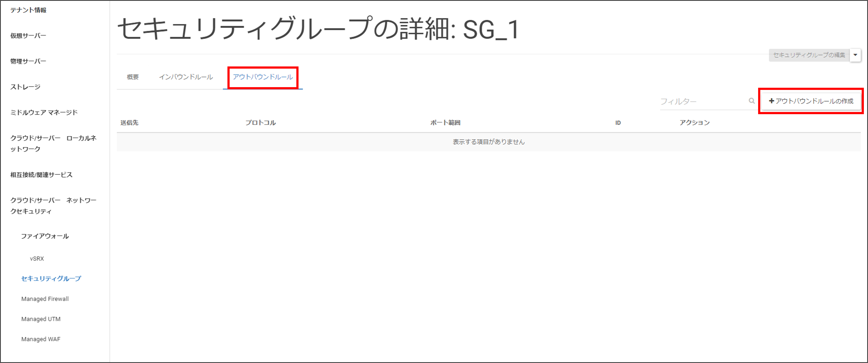Expand クラウド/サーバー ネットワークセキュリティ menu
868x363 pixels.
pos(54,206)
